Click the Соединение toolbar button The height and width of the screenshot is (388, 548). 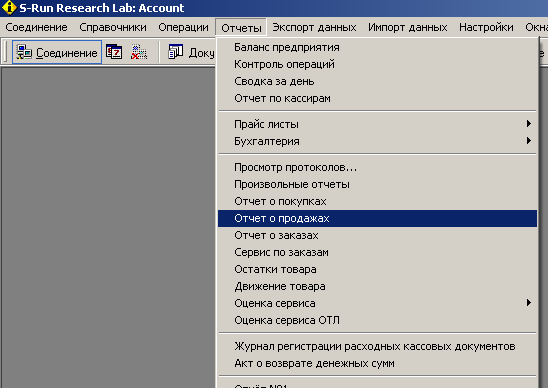click(57, 52)
